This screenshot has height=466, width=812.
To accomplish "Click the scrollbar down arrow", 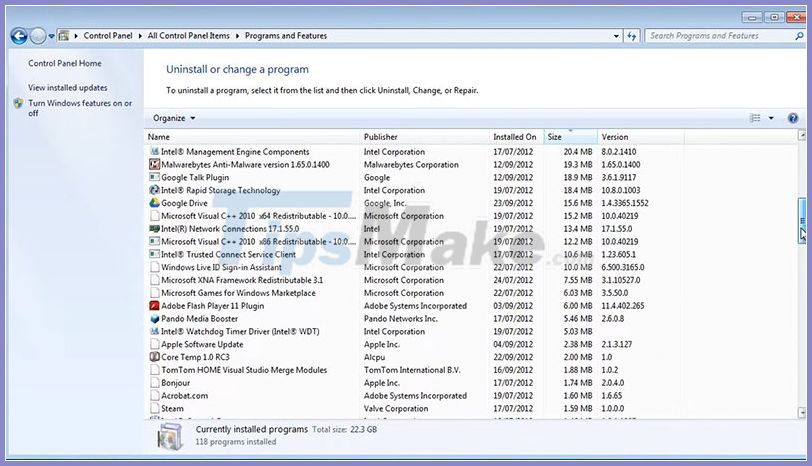I will pyautogui.click(x=802, y=413).
